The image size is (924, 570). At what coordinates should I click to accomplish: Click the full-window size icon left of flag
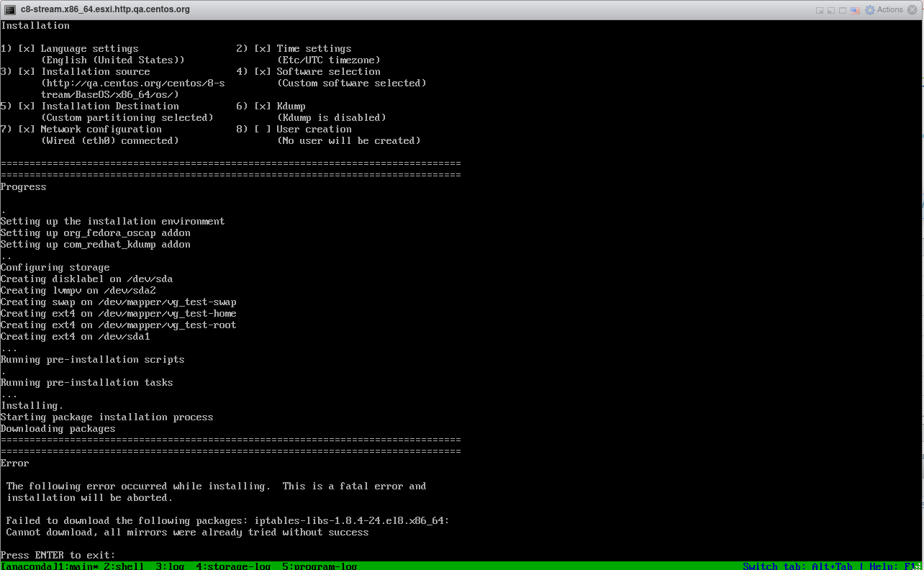pos(843,10)
